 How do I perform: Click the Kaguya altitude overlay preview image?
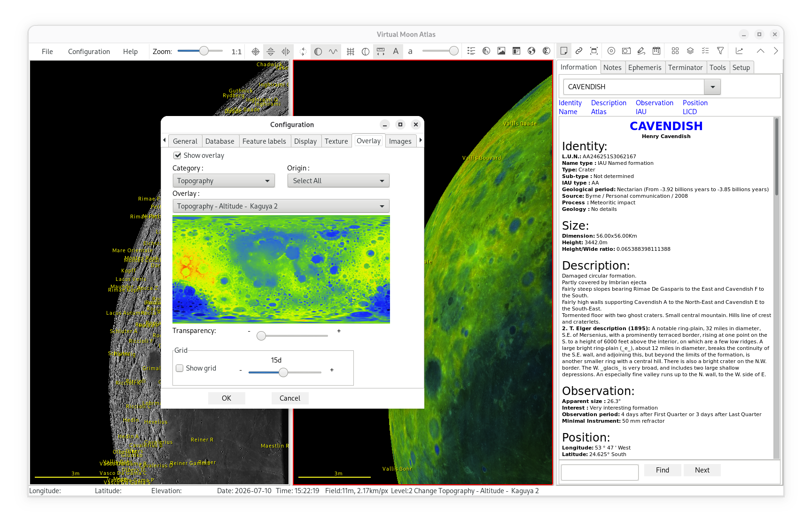(x=281, y=270)
